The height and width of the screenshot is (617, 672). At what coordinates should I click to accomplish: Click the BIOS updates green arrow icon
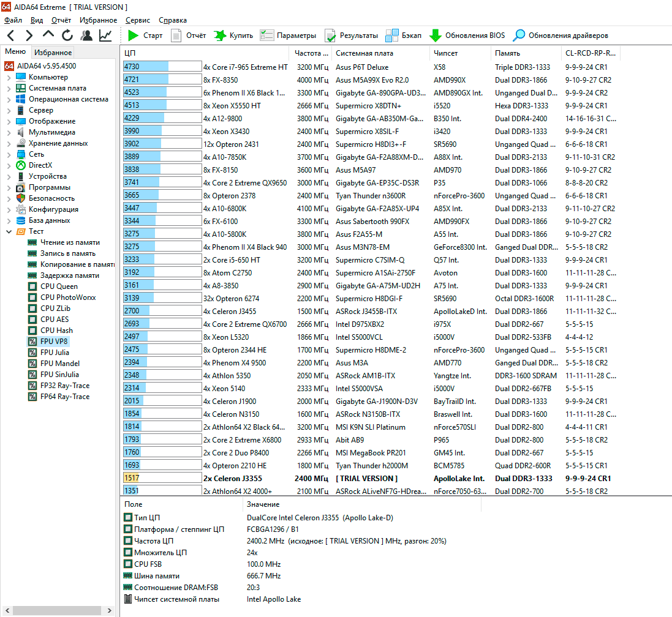(x=436, y=36)
